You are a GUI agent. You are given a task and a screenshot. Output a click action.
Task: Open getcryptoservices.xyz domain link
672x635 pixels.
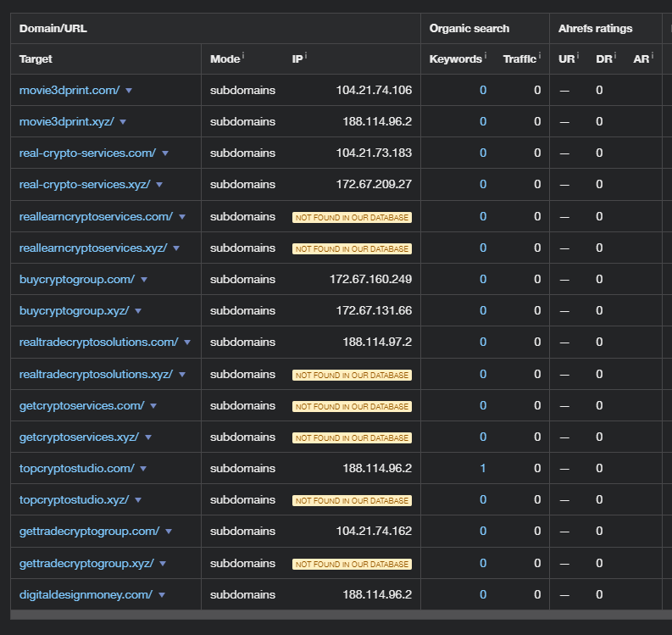click(79, 437)
